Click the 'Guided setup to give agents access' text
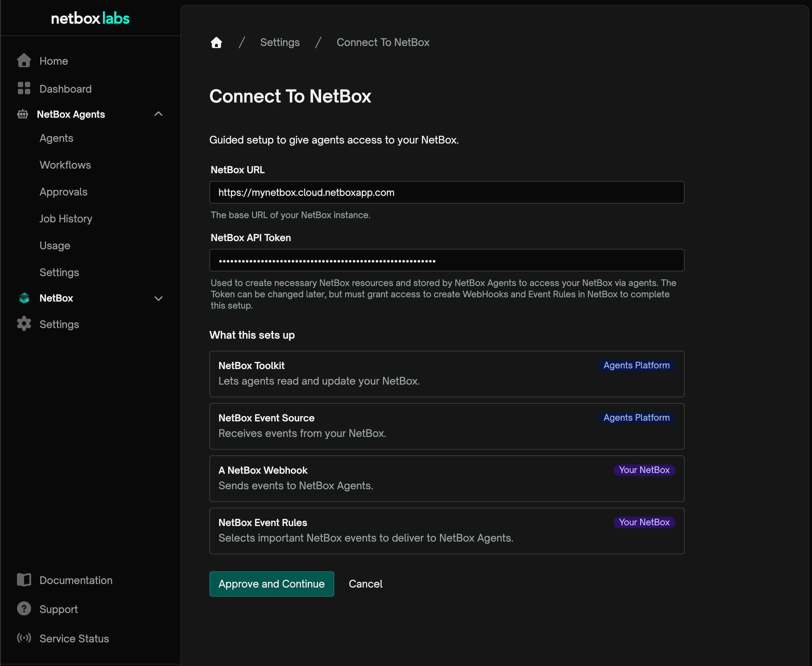812x666 pixels. tap(334, 140)
